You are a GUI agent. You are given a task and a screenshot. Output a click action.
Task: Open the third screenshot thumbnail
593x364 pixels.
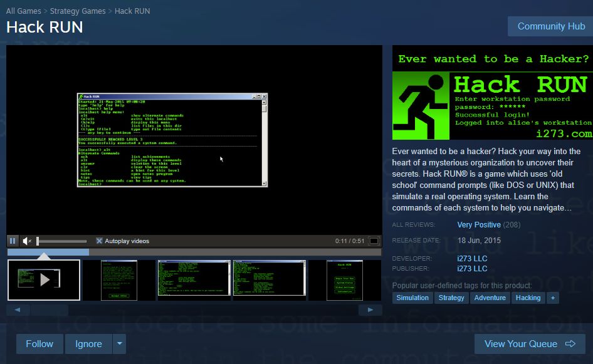tap(194, 280)
